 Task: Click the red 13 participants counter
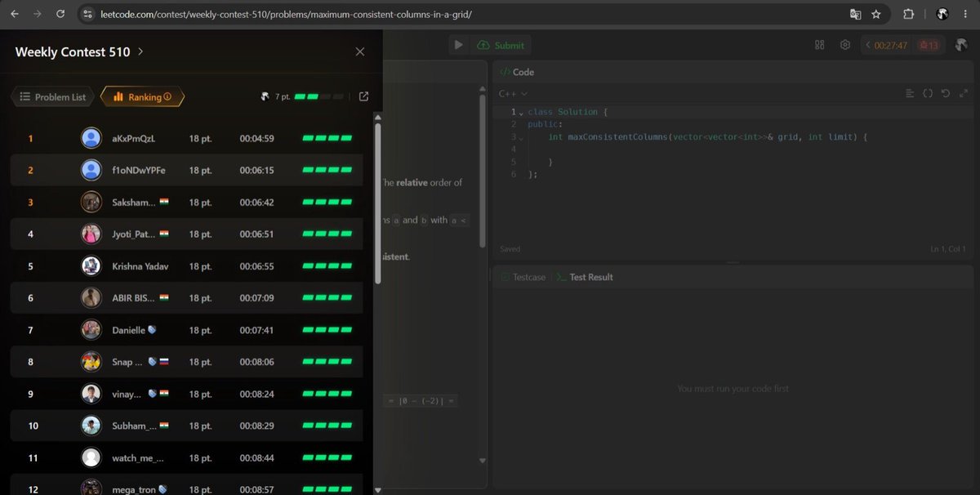tap(929, 45)
